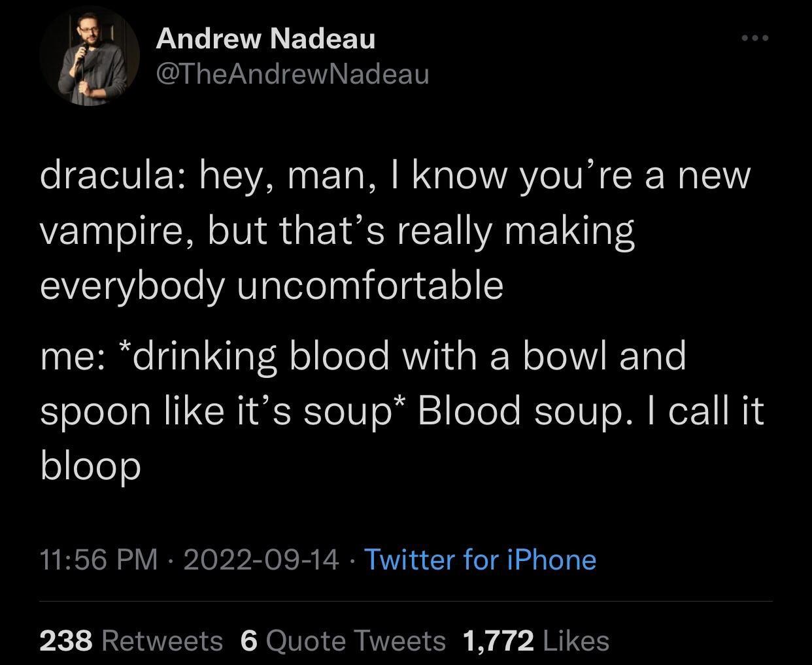Click the first paragraph starting with 'dracula:'
This screenshot has height=665, width=812.
click(x=392, y=229)
